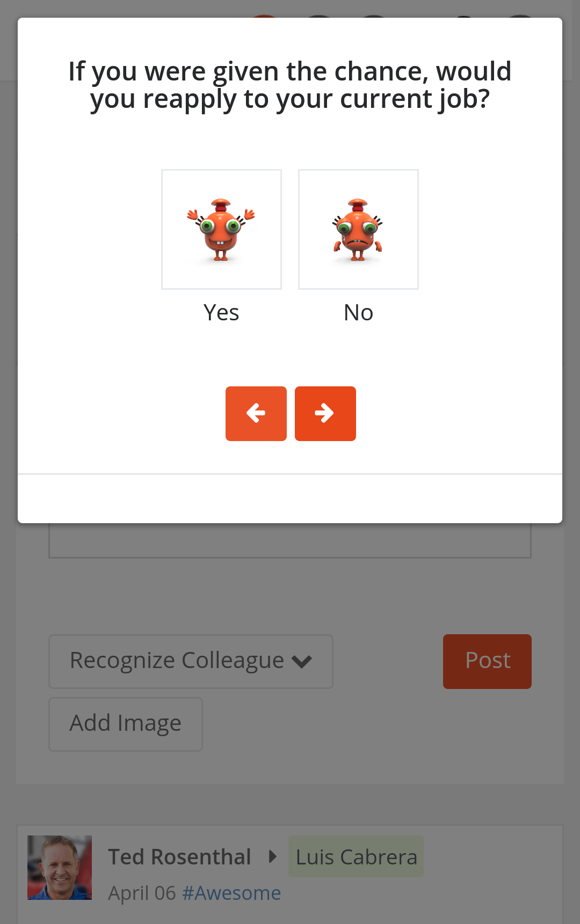Click the Post button

coord(487,662)
